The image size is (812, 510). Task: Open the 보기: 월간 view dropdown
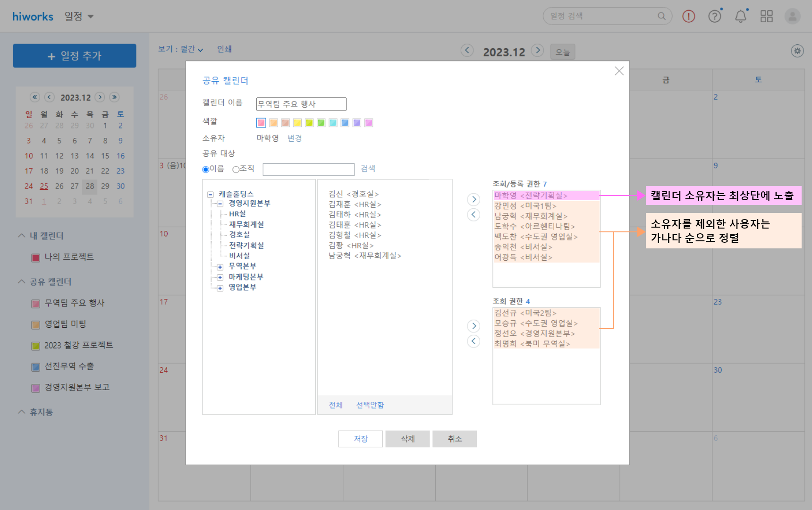coord(180,49)
